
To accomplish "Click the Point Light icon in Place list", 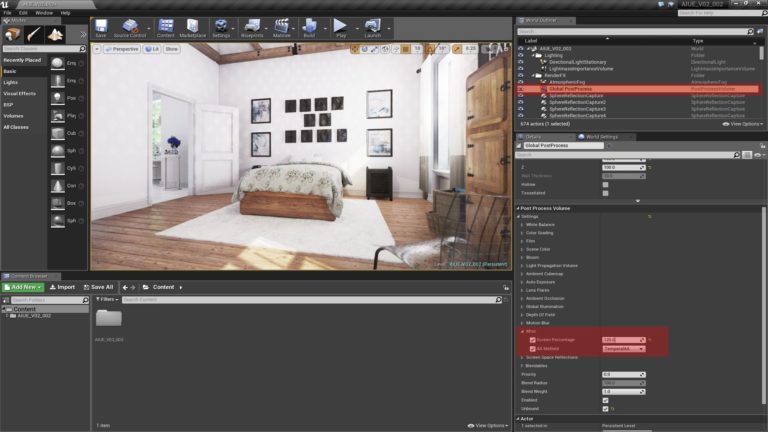I will (x=57, y=98).
